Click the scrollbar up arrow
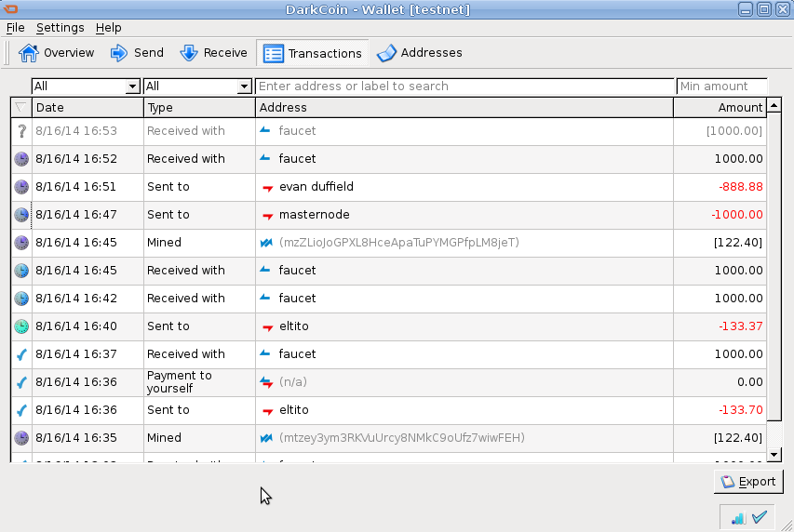Viewport: 794px width, 532px height. click(x=774, y=106)
